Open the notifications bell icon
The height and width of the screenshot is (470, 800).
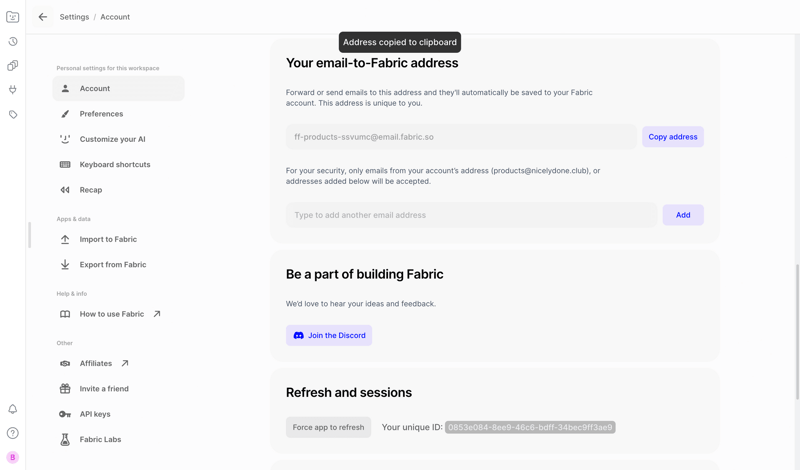13,409
